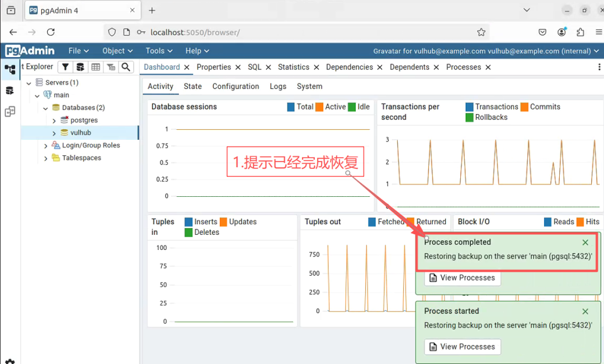
Task: Open the Schema Diff workspace sidebar icon
Action: coord(10,112)
